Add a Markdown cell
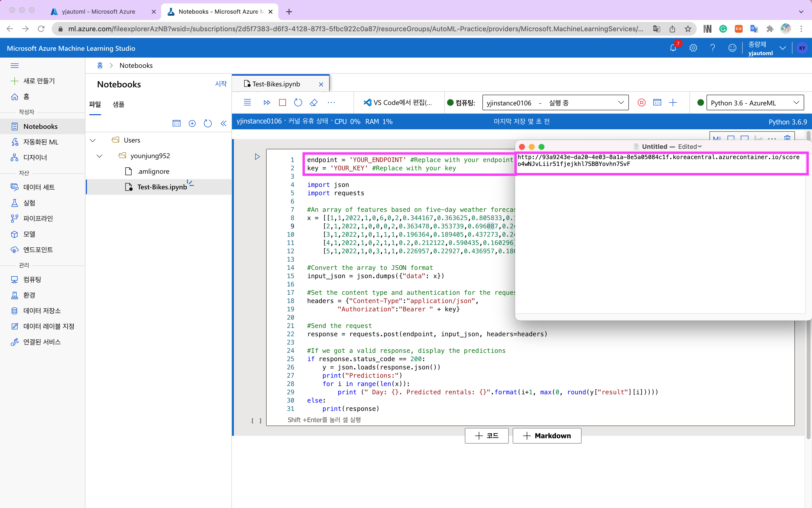Image resolution: width=812 pixels, height=508 pixels. click(547, 436)
